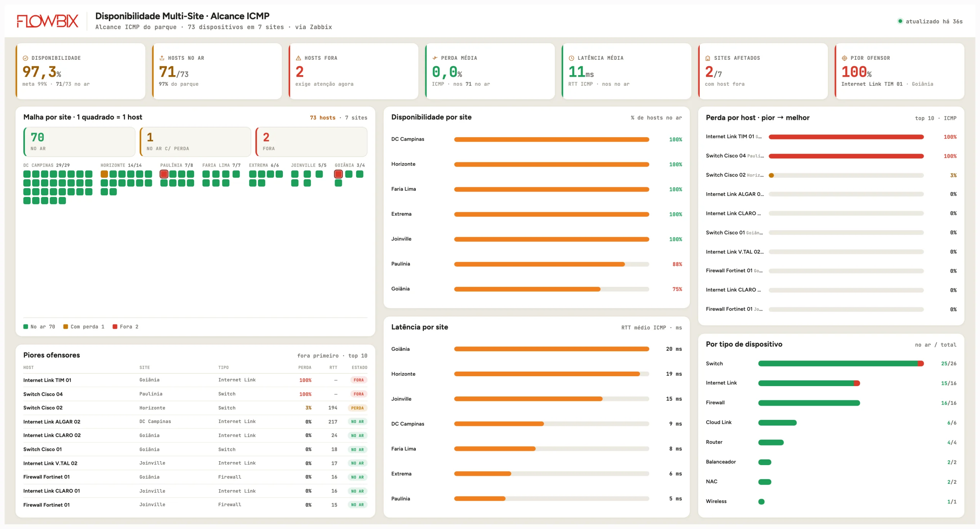Click the Pior ofensor target icon
Viewport: 980px width, 529px height.
pyautogui.click(x=844, y=58)
